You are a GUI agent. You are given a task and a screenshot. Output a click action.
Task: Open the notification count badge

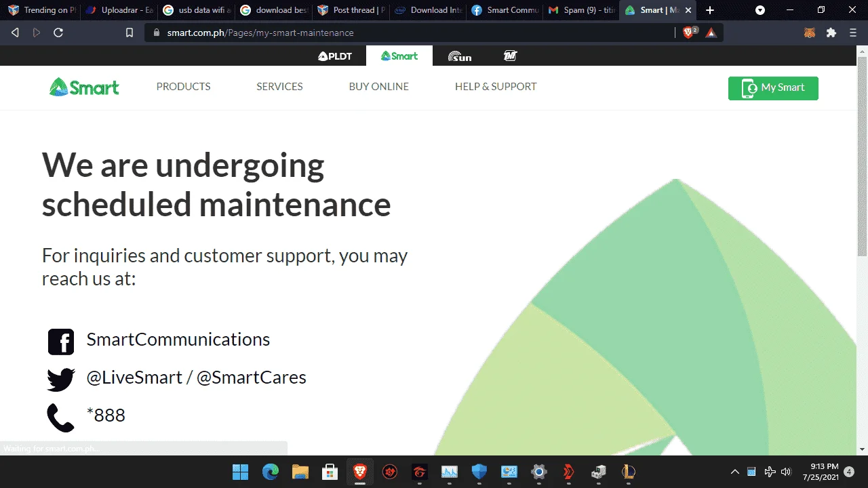849,472
